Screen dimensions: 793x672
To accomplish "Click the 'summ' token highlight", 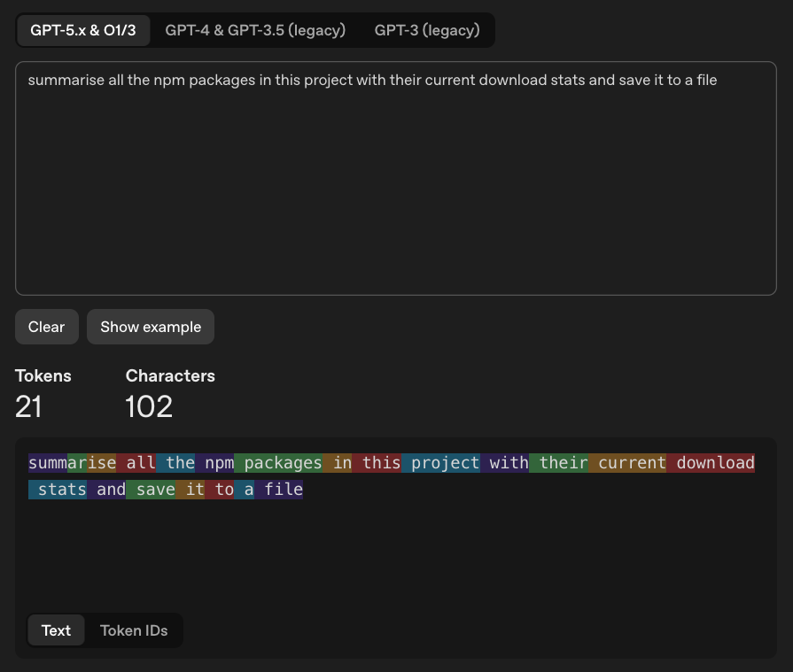I will click(48, 463).
